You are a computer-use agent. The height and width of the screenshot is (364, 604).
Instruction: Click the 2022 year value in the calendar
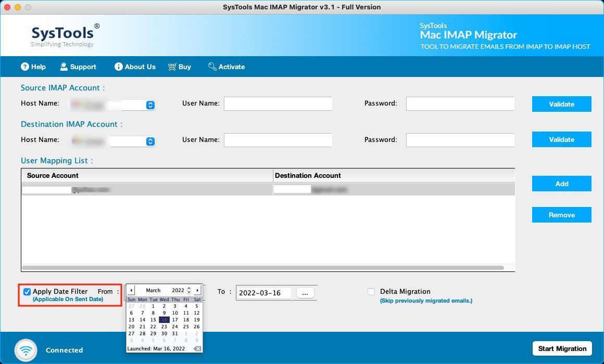click(x=178, y=291)
